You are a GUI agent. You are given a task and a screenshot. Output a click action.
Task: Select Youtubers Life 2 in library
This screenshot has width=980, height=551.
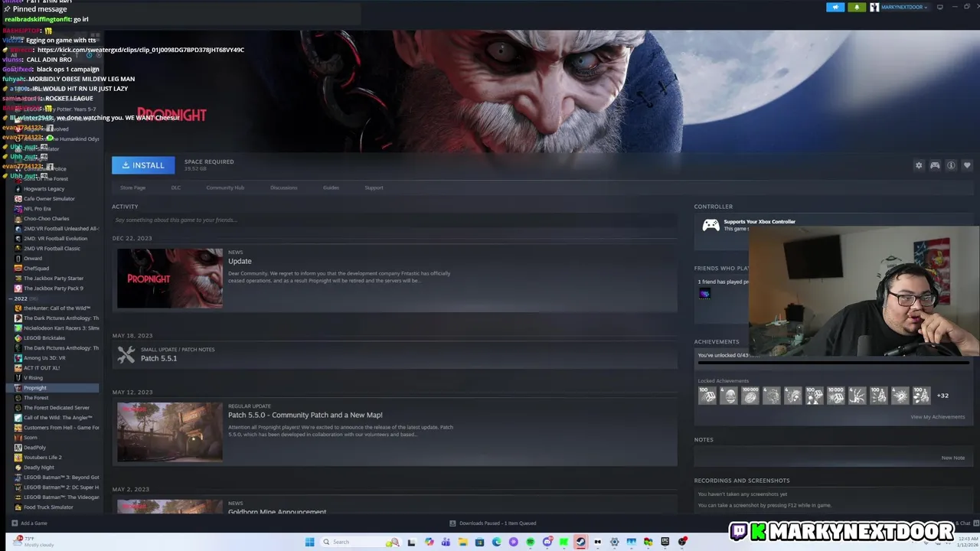(42, 457)
